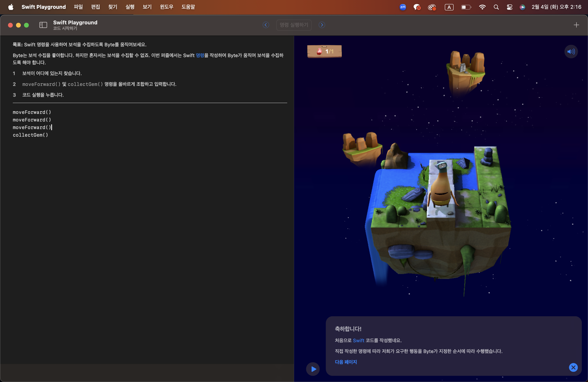Click the plus icon to add page

[x=576, y=25]
